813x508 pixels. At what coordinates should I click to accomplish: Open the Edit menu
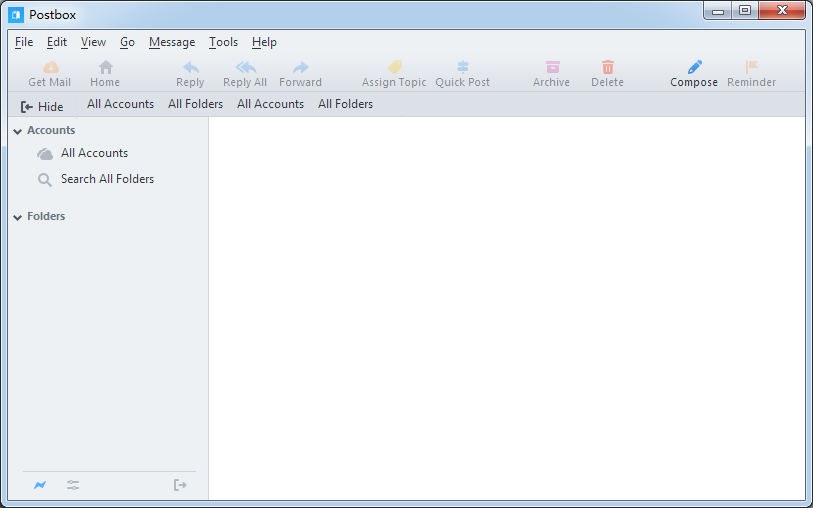tap(57, 42)
